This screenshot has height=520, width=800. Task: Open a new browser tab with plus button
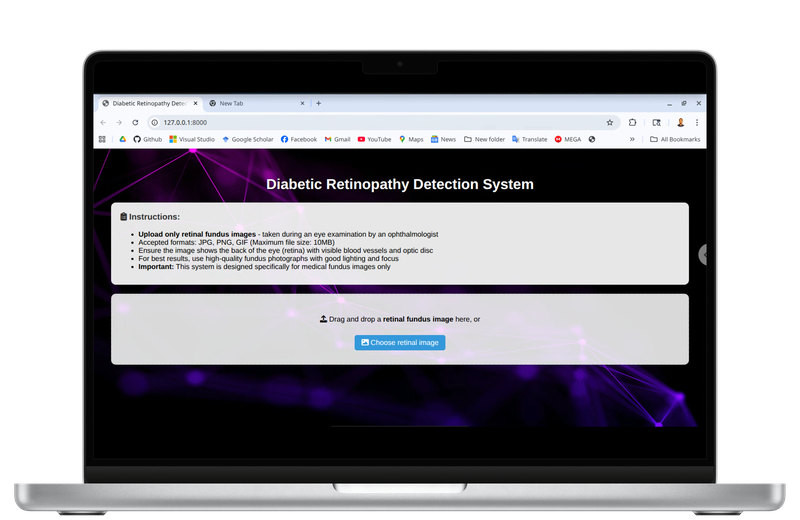click(x=318, y=103)
